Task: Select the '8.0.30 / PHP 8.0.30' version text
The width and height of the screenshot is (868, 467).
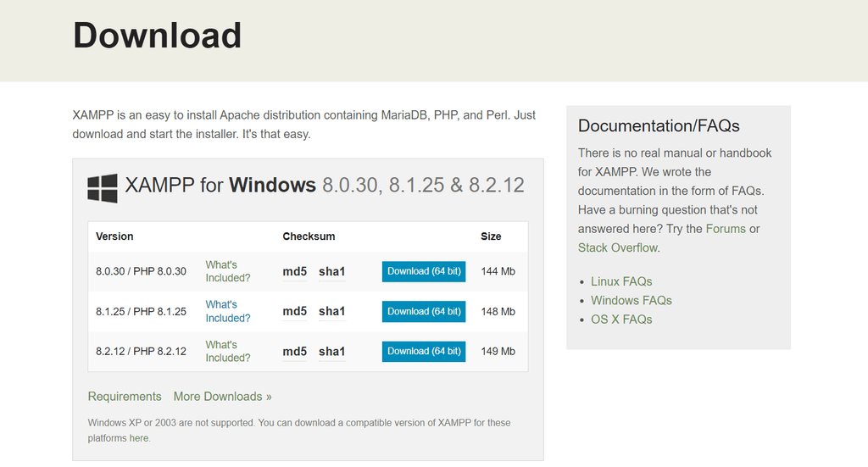Action: 142,272
